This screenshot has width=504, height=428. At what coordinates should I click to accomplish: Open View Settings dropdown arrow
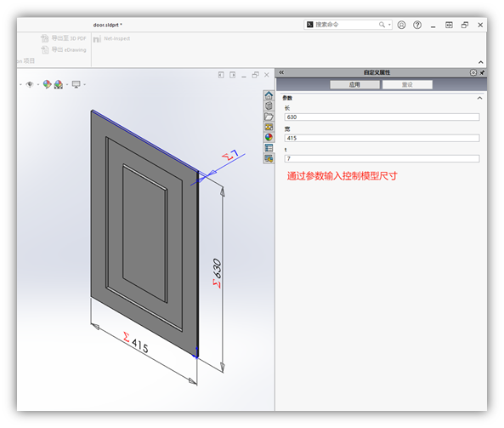84,84
